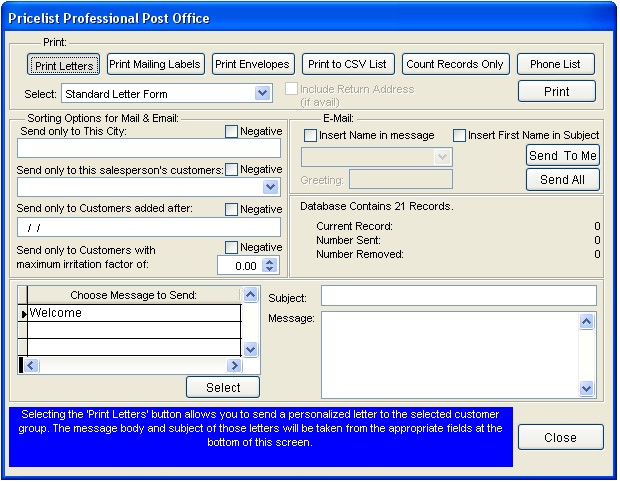The width and height of the screenshot is (620, 482).
Task: Choose Print Envelopes button
Action: (x=253, y=64)
